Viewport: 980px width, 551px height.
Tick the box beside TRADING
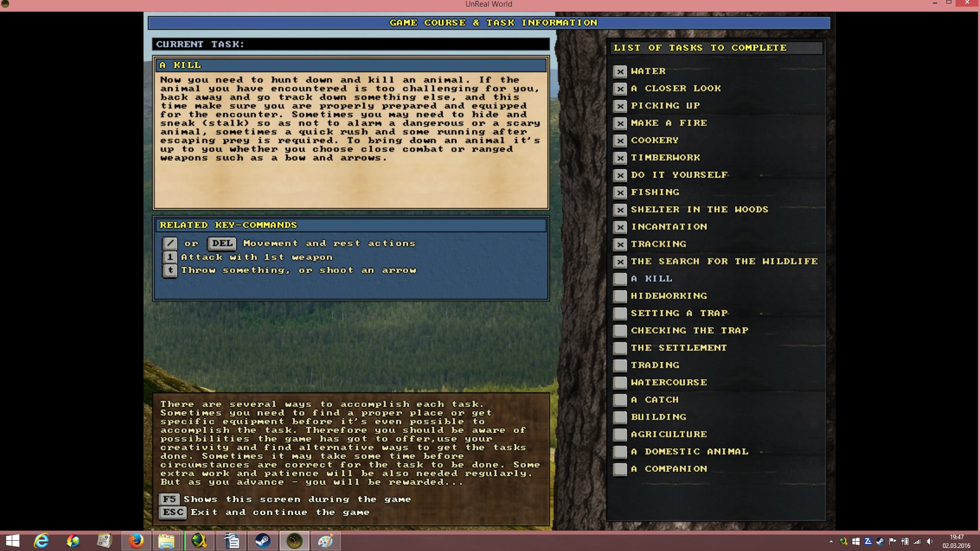pos(620,366)
